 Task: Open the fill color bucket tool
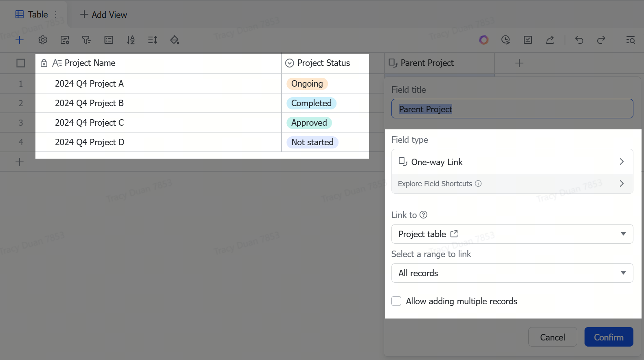[x=175, y=40]
